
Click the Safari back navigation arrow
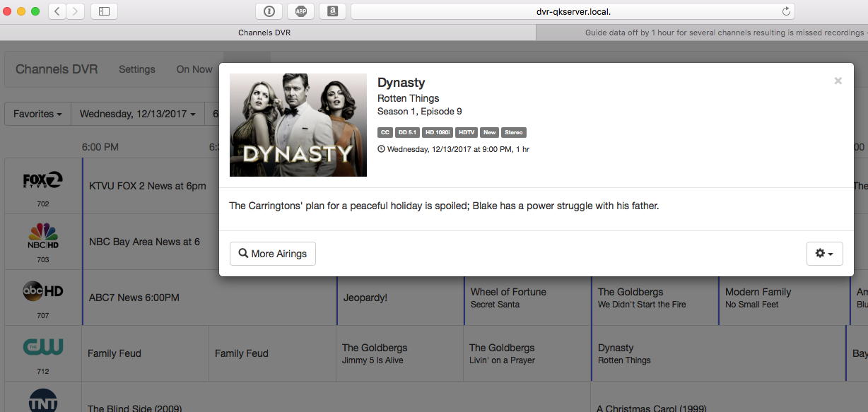pos(57,11)
